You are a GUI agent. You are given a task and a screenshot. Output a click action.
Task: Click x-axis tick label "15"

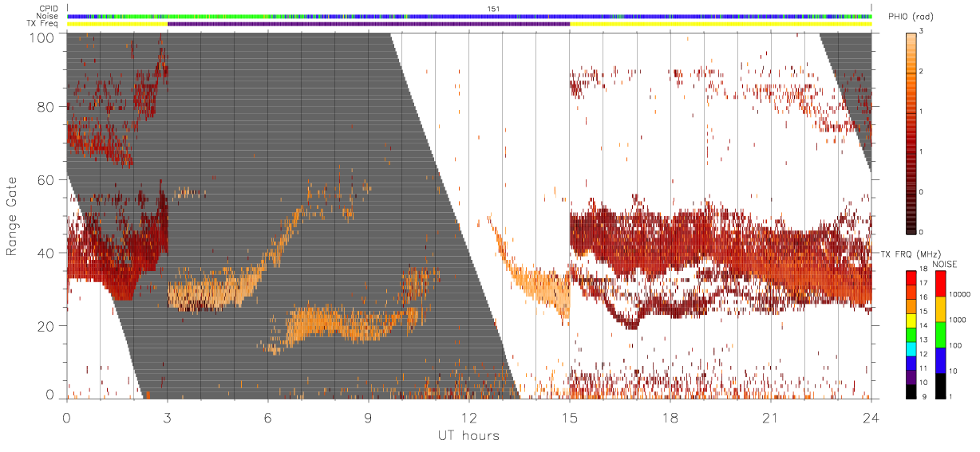coord(569,417)
